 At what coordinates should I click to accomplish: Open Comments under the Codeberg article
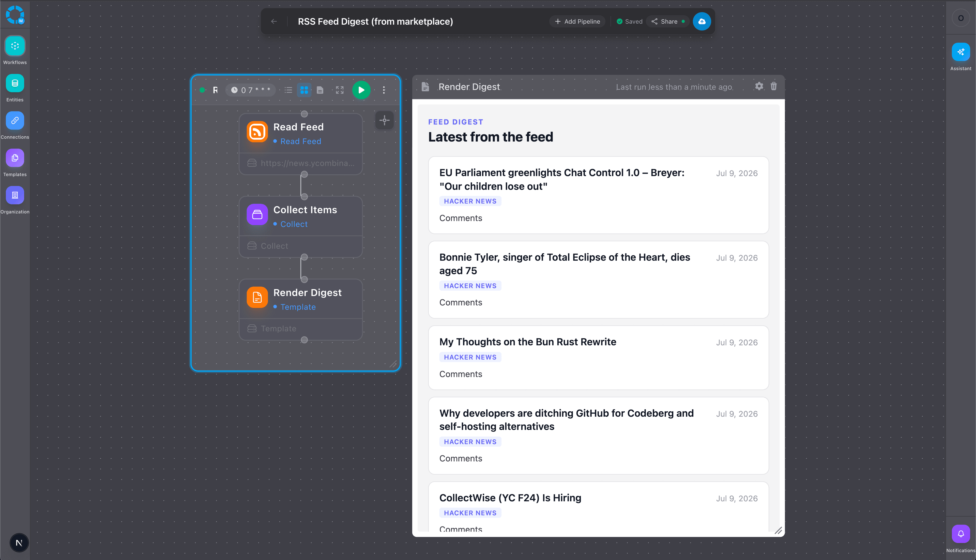461,458
